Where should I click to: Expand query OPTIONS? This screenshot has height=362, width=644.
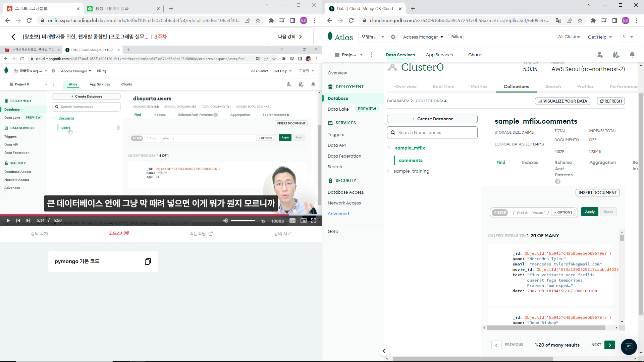point(563,213)
